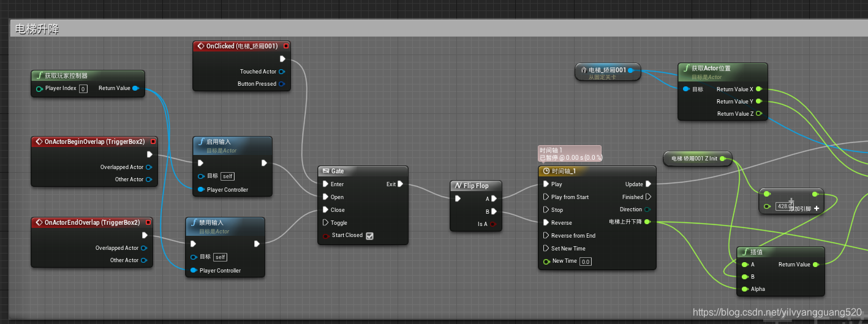Click the Button Pressed pin on OnClicked
This screenshot has height=324, width=868.
[282, 84]
